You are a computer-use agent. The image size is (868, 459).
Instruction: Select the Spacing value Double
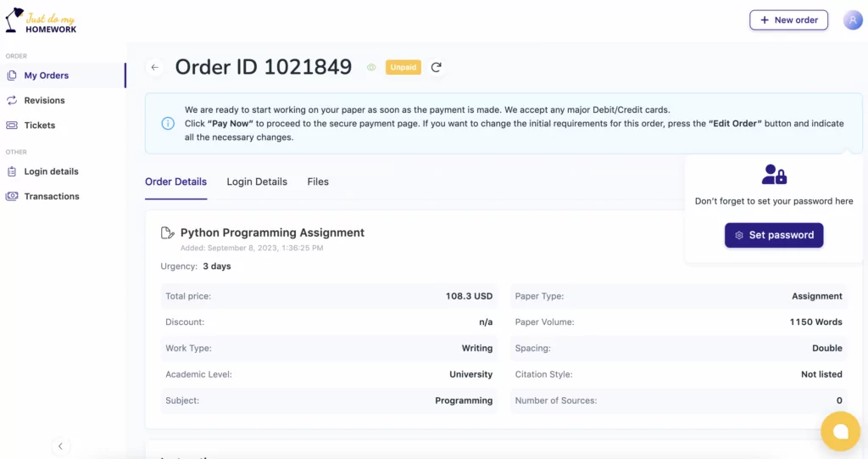(x=827, y=348)
